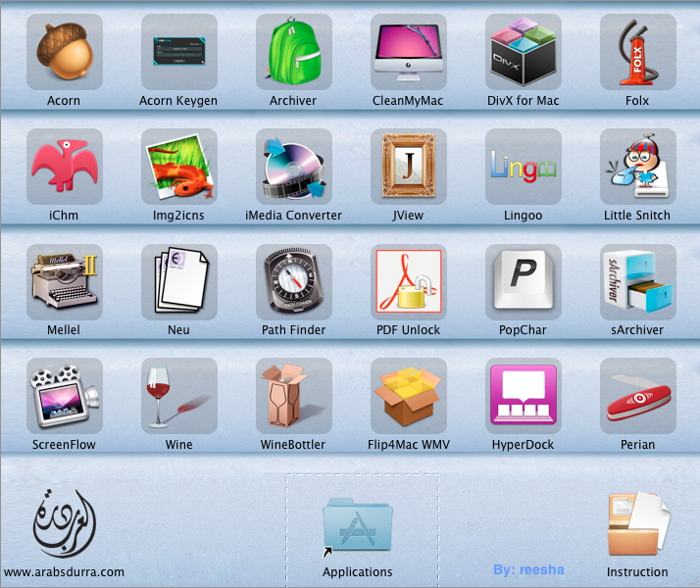Click the 'Instruction' label text

click(637, 572)
